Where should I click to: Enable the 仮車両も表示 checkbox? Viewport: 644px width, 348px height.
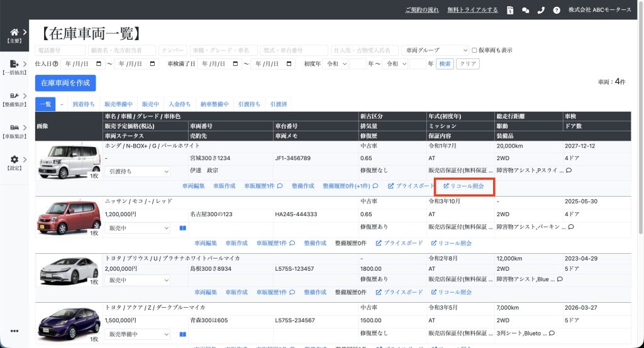pyautogui.click(x=475, y=50)
